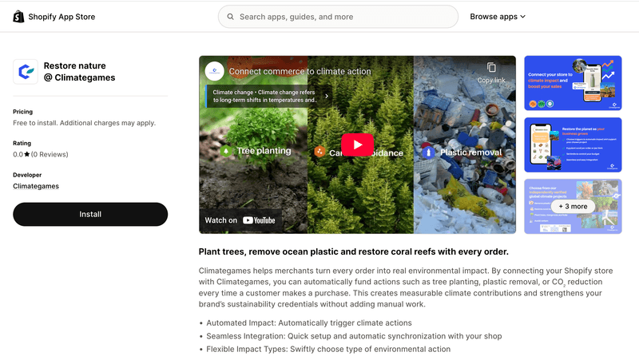Screen dimensions: 639x364
Task: Open the Shopify App Store home link
Action: [x=54, y=17]
